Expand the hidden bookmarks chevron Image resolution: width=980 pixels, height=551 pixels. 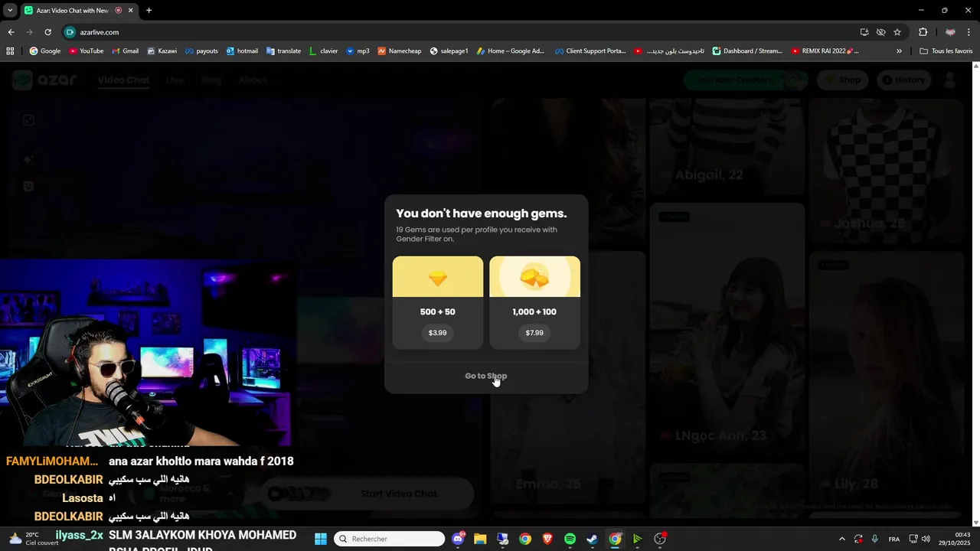pyautogui.click(x=899, y=51)
